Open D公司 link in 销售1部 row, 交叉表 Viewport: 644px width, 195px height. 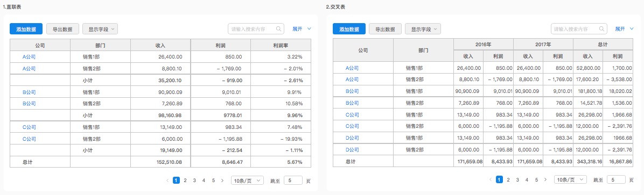tap(352, 138)
